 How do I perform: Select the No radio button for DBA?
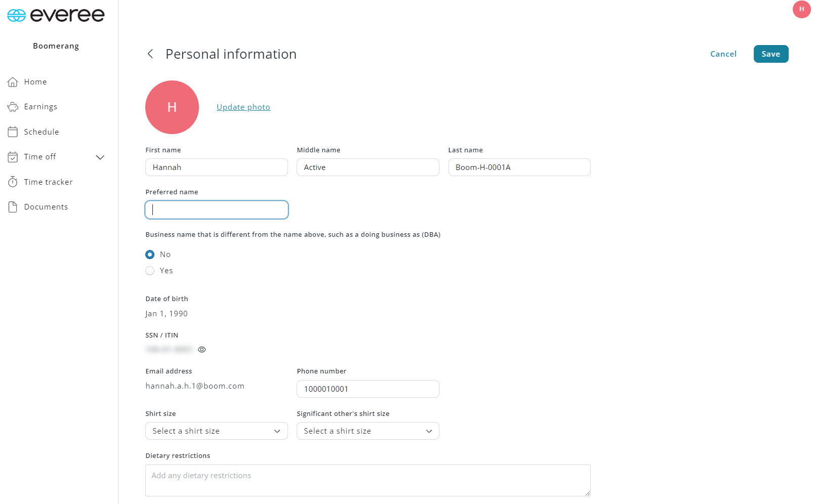(150, 255)
